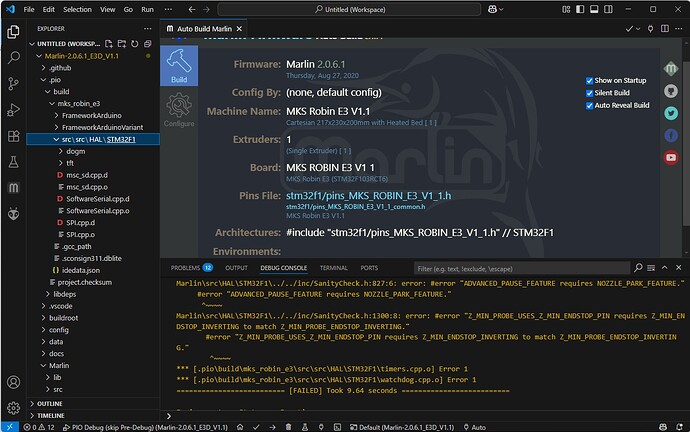
Task: Open the Facebook icon link
Action: pos(671,135)
